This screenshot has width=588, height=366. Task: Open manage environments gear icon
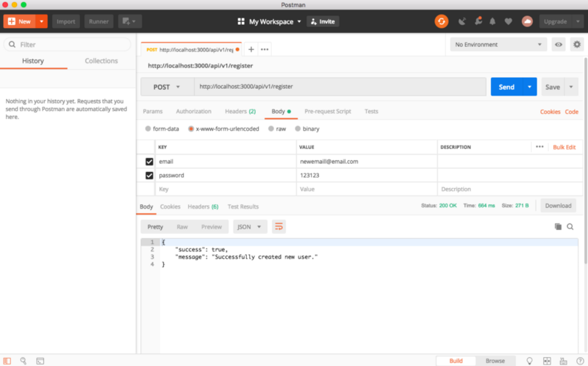click(x=577, y=45)
